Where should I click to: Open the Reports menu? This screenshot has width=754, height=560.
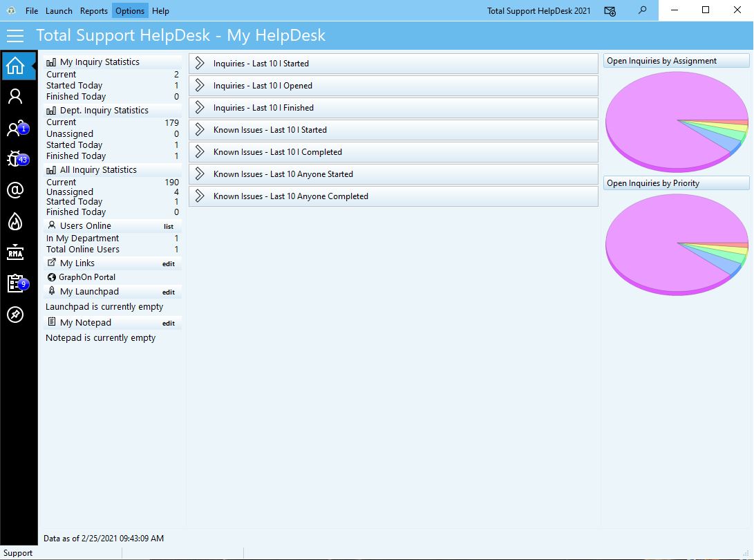click(94, 10)
